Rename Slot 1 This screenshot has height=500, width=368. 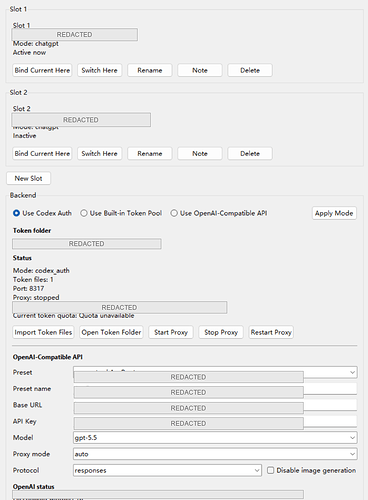[150, 70]
